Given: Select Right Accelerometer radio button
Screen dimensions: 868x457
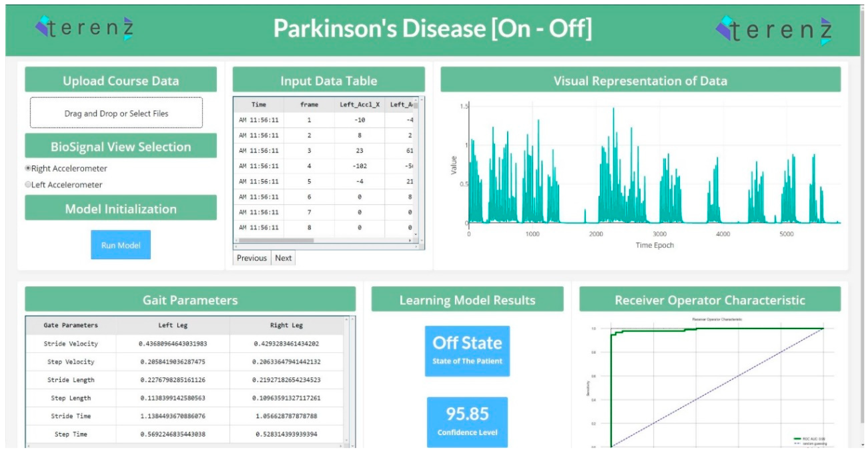Looking at the screenshot, I should (28, 168).
